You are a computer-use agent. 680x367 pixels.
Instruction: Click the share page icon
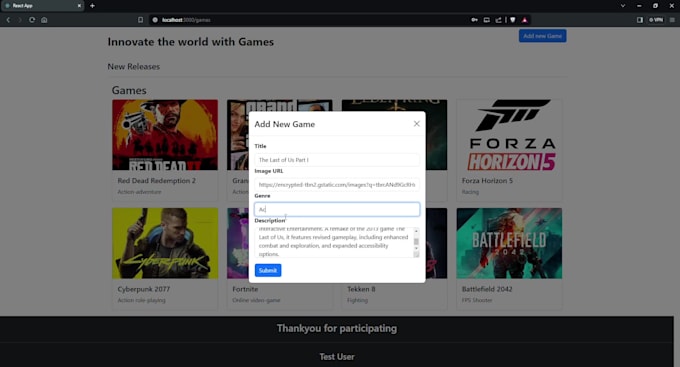pyautogui.click(x=499, y=20)
